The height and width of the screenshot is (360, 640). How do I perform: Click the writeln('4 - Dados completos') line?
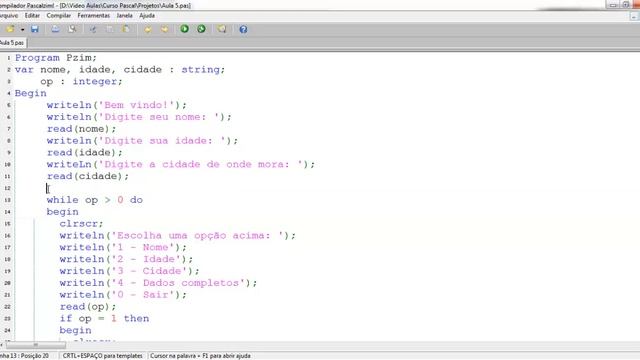coord(158,283)
